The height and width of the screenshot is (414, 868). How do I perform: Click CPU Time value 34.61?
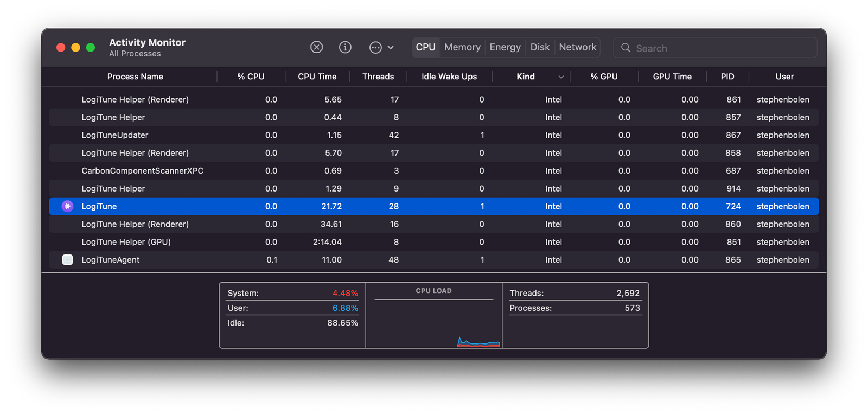coord(331,224)
